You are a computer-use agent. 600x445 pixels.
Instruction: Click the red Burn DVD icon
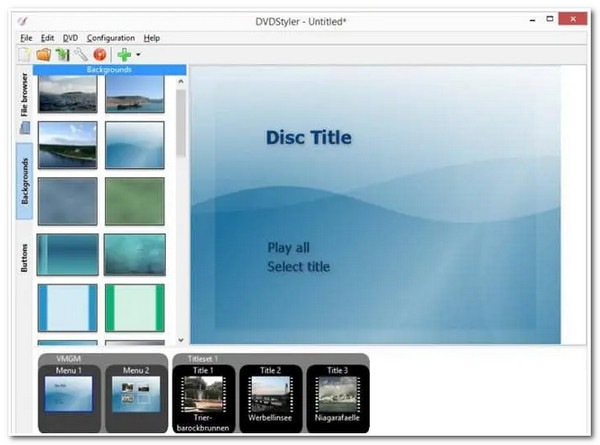click(99, 55)
